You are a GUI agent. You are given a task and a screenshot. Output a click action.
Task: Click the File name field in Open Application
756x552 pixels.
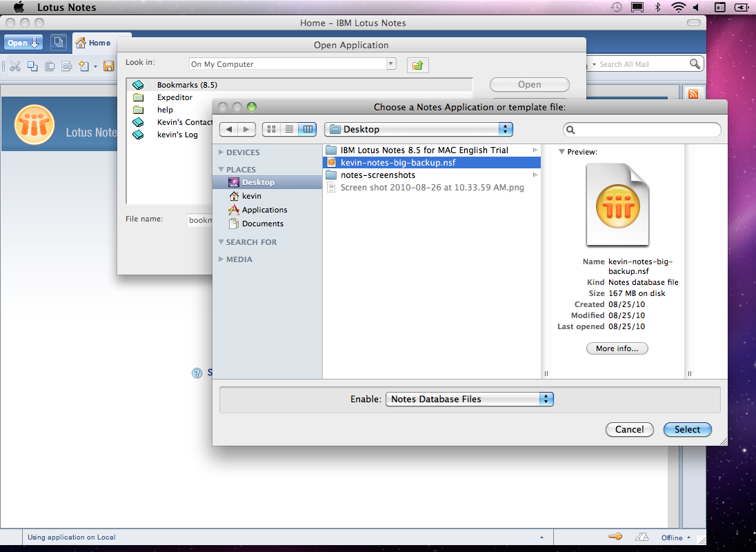click(x=200, y=220)
